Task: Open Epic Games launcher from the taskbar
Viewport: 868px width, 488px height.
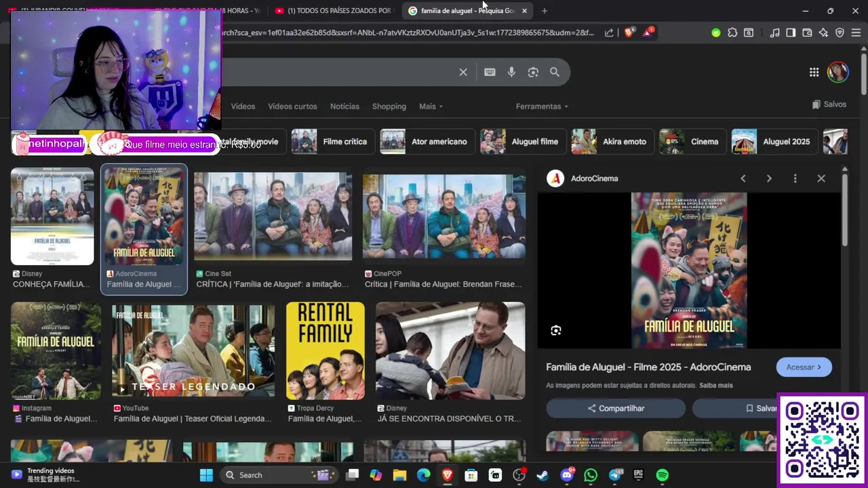Action: click(639, 475)
